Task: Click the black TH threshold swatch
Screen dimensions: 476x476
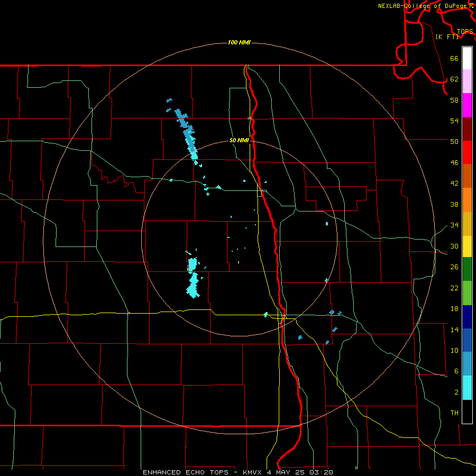Action: click(467, 411)
